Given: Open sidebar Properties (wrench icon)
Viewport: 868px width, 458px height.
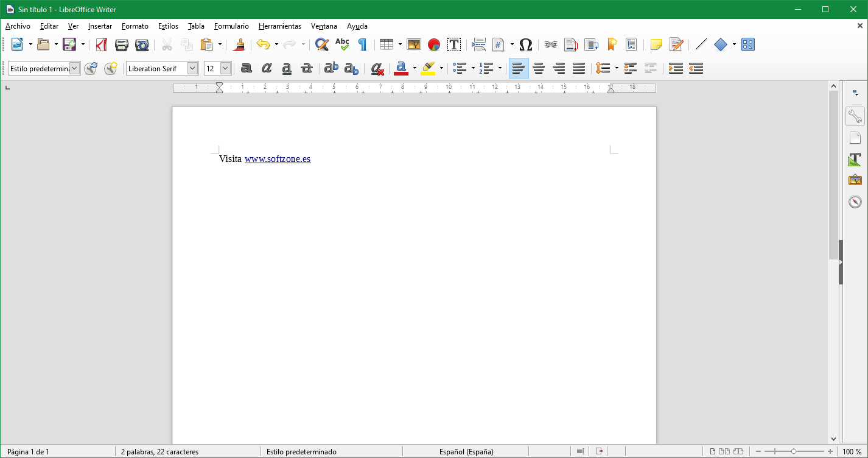Looking at the screenshot, I should click(x=855, y=116).
